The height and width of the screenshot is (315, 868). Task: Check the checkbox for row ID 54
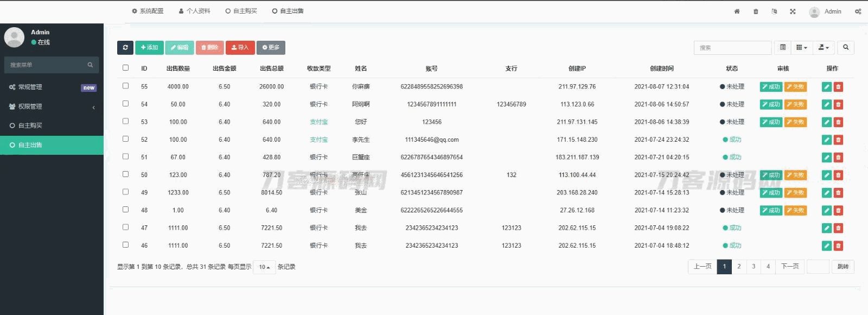pyautogui.click(x=126, y=104)
